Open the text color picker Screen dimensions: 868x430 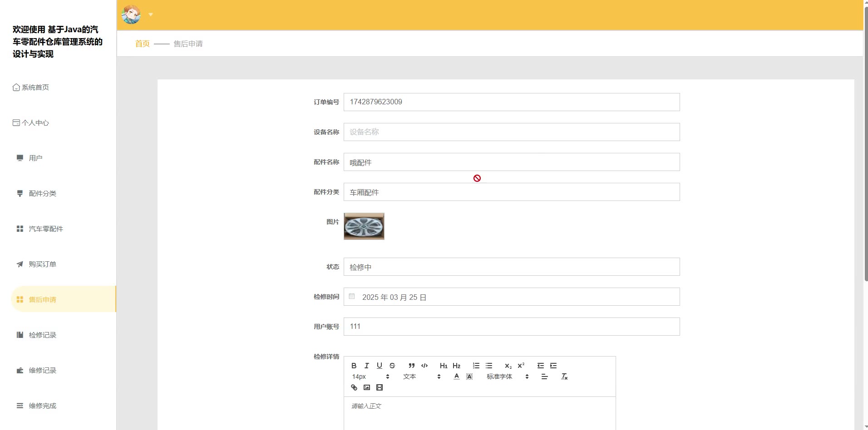coord(457,376)
